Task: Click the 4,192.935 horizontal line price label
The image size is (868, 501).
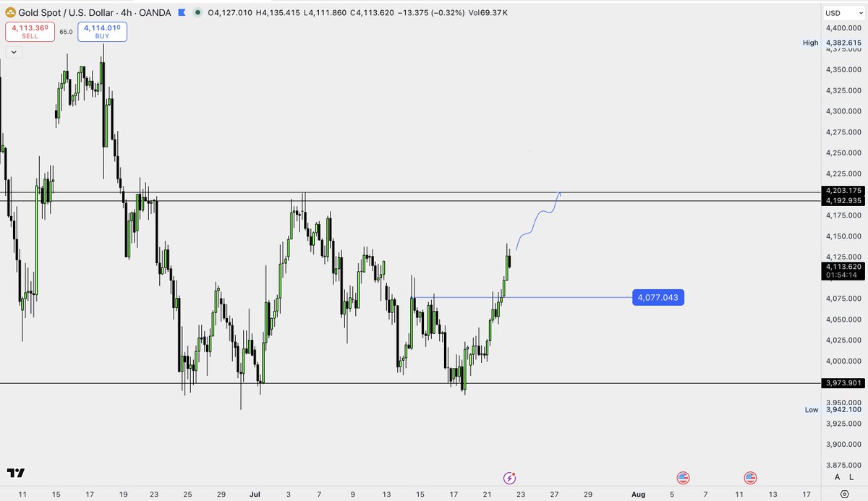Action: (x=843, y=201)
